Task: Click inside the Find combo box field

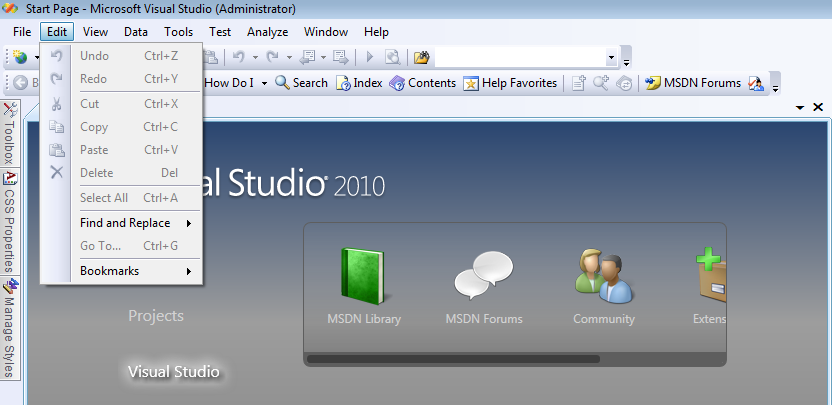Action: point(520,57)
